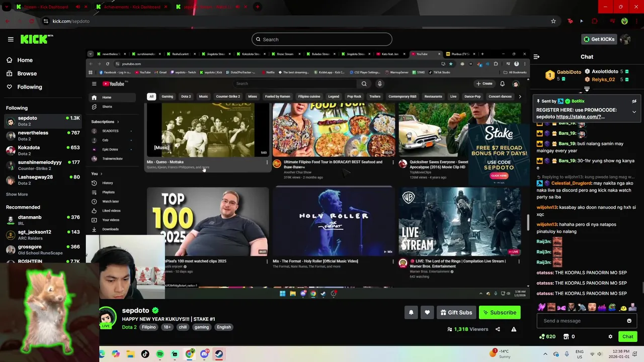This screenshot has width=644, height=362.
Task: Open Kokzdota channel in Following list
Action: point(42,150)
